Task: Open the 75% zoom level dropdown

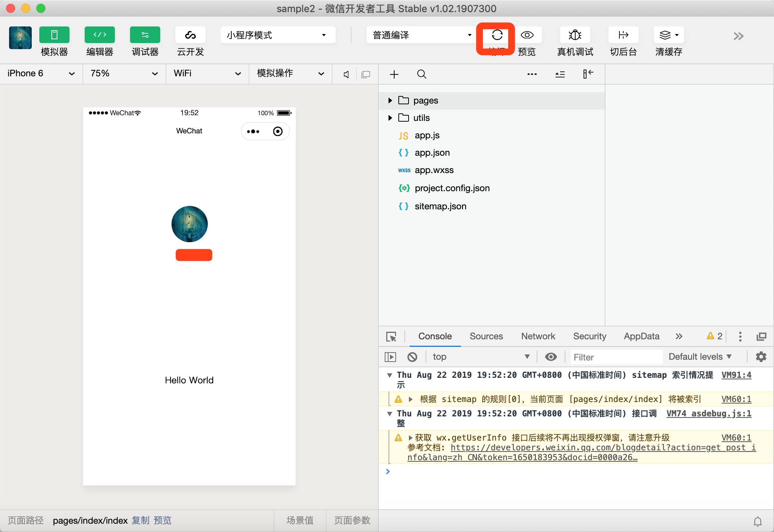Action: (x=124, y=74)
